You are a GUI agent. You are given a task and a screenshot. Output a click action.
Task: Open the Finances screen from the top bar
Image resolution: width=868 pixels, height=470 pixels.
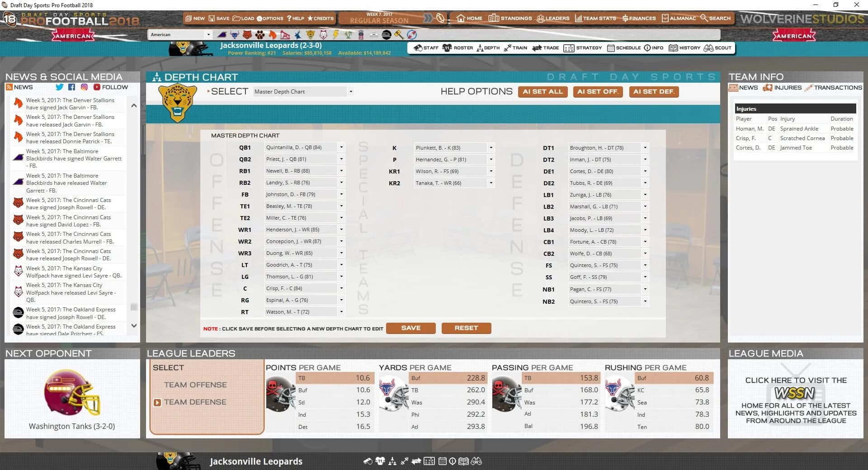pos(638,18)
